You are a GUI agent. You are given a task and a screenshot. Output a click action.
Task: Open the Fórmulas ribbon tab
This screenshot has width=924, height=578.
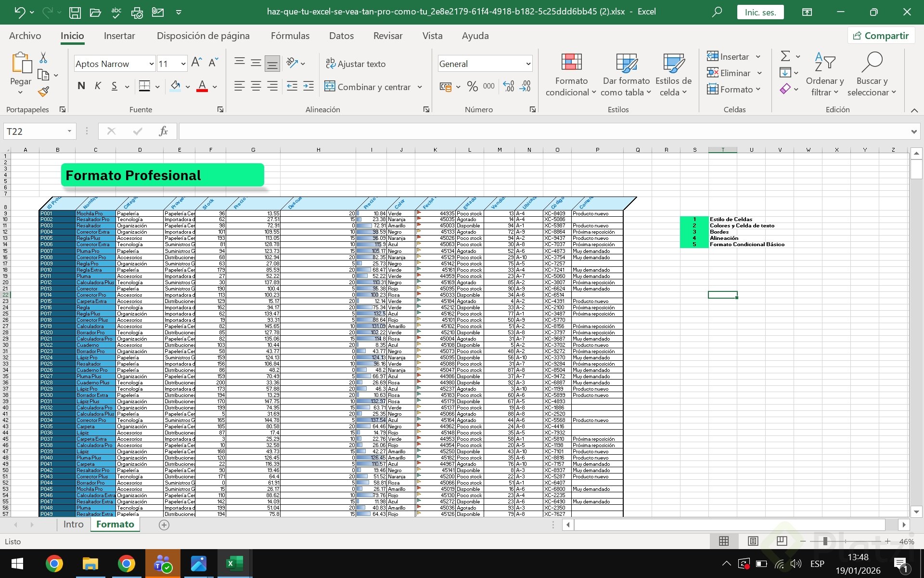pyautogui.click(x=290, y=36)
